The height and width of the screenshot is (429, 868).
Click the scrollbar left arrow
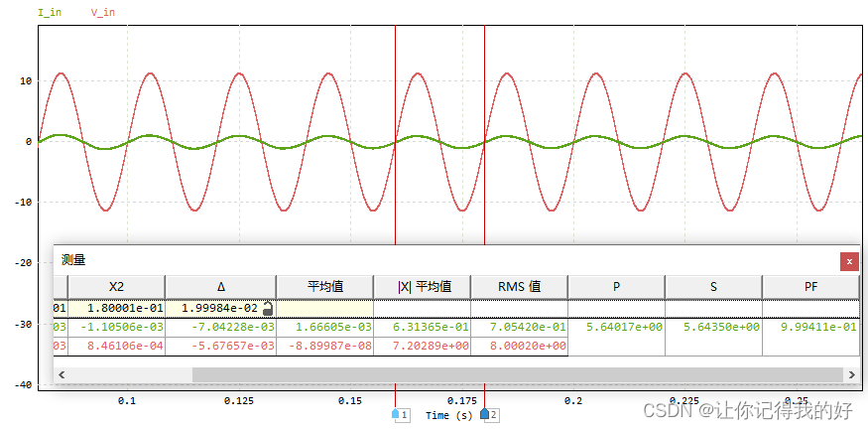[x=62, y=374]
